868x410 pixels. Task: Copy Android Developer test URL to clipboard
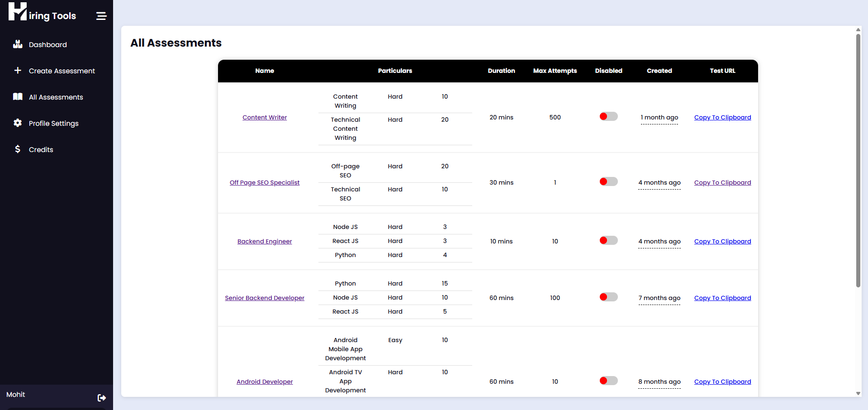click(722, 381)
